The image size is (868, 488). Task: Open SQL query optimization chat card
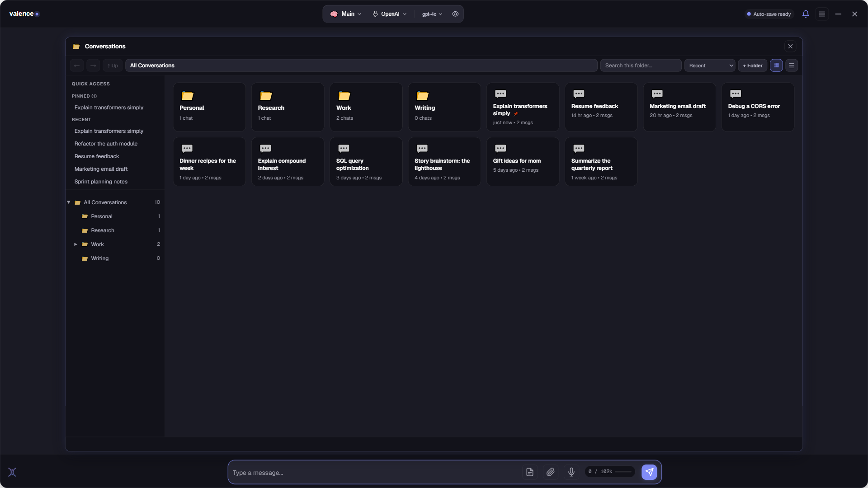click(366, 162)
